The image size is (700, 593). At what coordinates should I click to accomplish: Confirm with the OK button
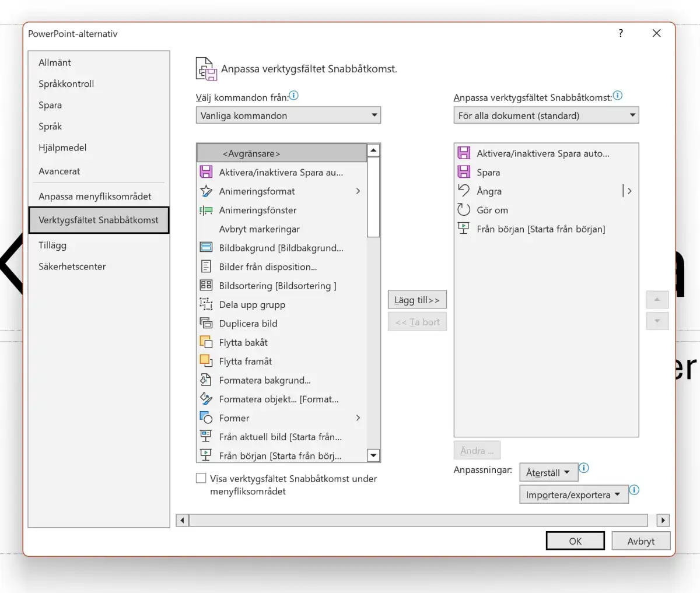click(x=575, y=541)
